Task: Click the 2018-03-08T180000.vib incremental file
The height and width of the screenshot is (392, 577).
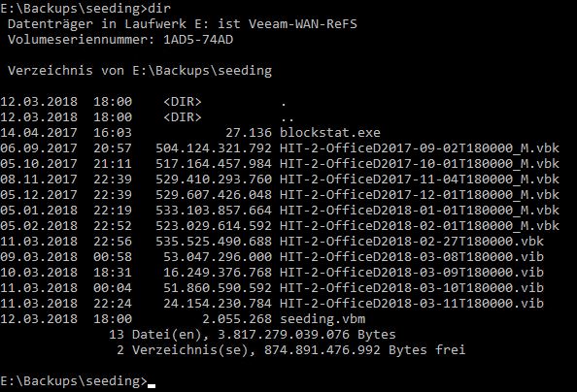Action: click(412, 257)
